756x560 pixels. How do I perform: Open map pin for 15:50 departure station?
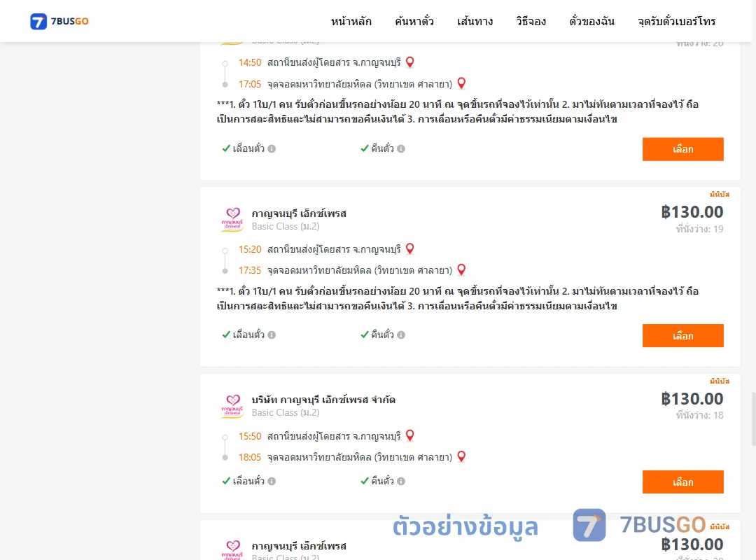pyautogui.click(x=409, y=435)
